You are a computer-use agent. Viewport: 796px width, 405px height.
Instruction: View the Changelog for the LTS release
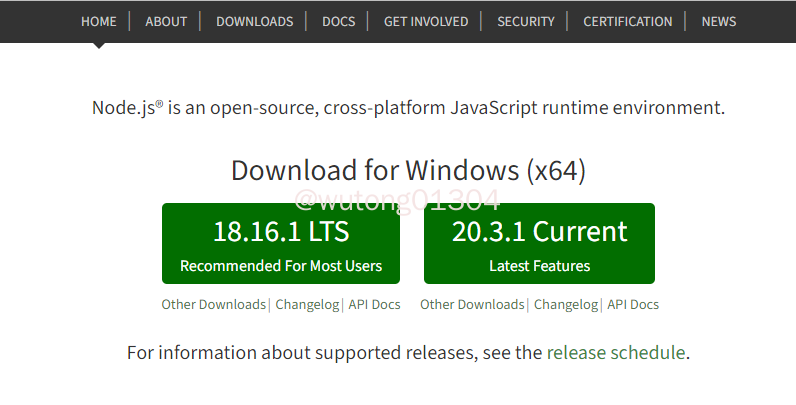point(308,305)
